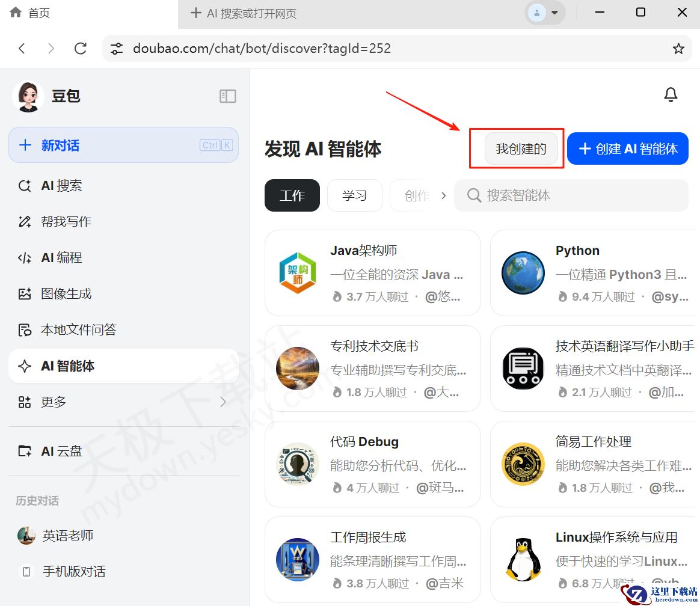700x606 pixels.
Task: Collapse the sidebar with the panel toggle icon
Action: pos(228,96)
